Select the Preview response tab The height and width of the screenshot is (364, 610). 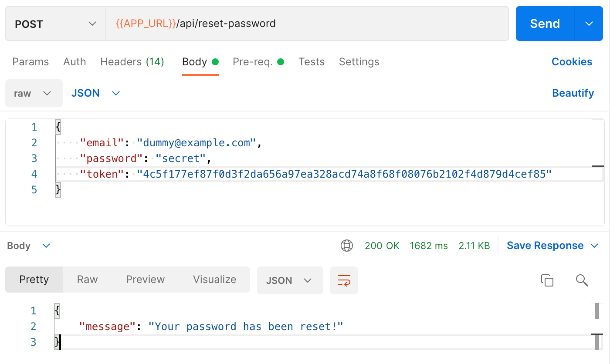(145, 279)
